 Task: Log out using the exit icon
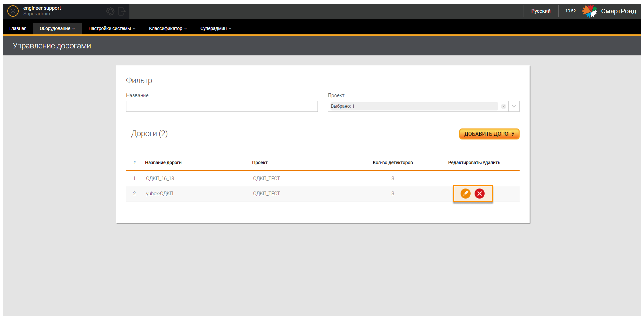tap(122, 11)
